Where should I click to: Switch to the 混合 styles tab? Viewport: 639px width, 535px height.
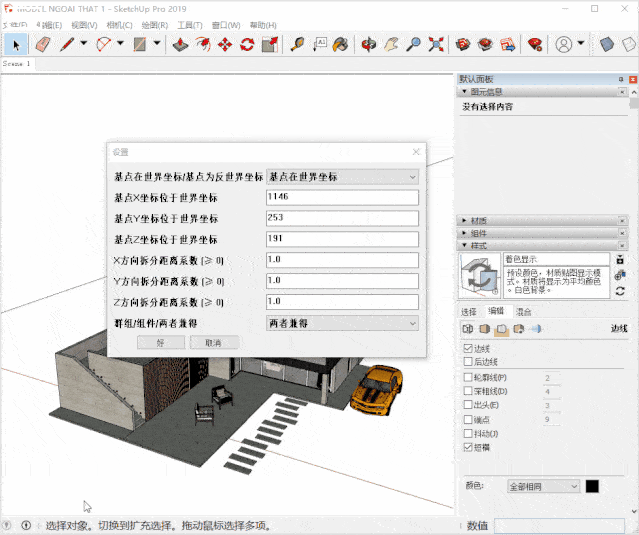[x=524, y=312]
